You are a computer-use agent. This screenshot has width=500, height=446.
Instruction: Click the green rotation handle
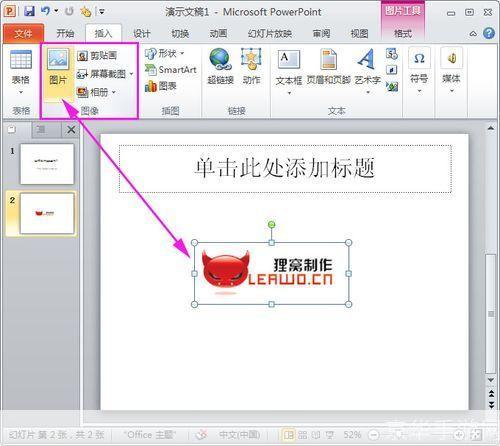pyautogui.click(x=272, y=225)
